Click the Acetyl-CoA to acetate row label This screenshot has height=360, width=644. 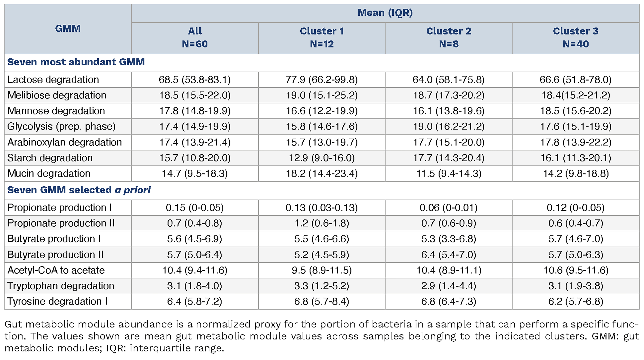56,270
